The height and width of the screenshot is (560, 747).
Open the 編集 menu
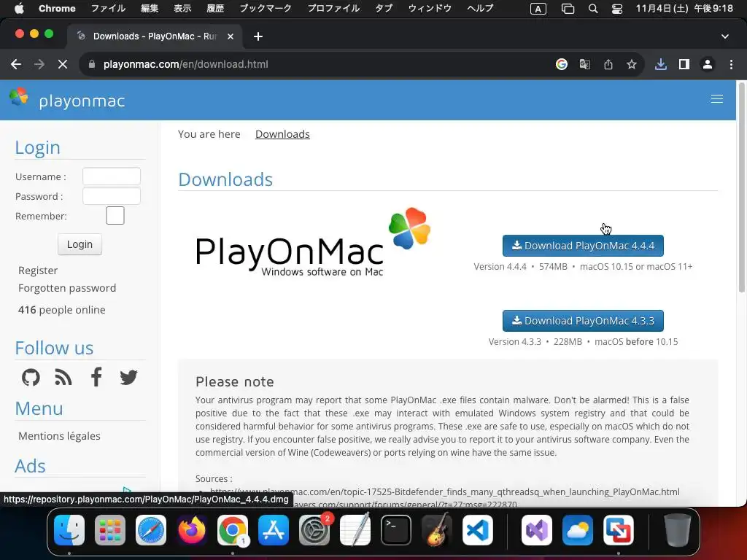coord(150,9)
